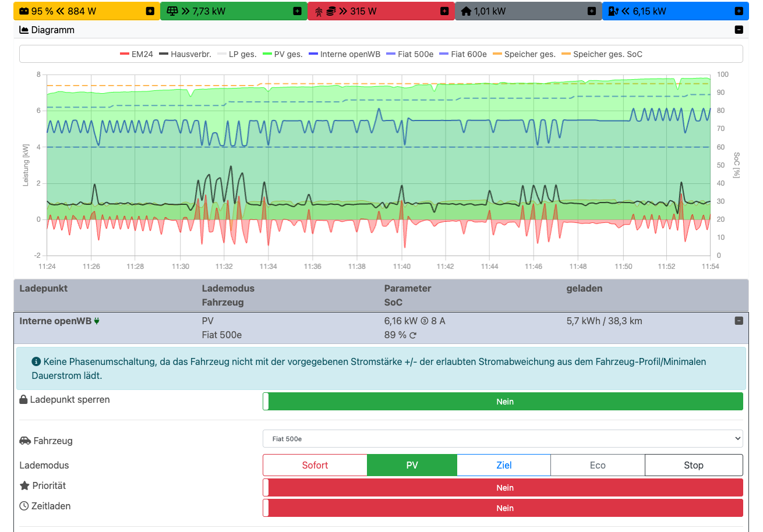Select the Ziel charging mode
Screen dimensions: 763x532
504,465
